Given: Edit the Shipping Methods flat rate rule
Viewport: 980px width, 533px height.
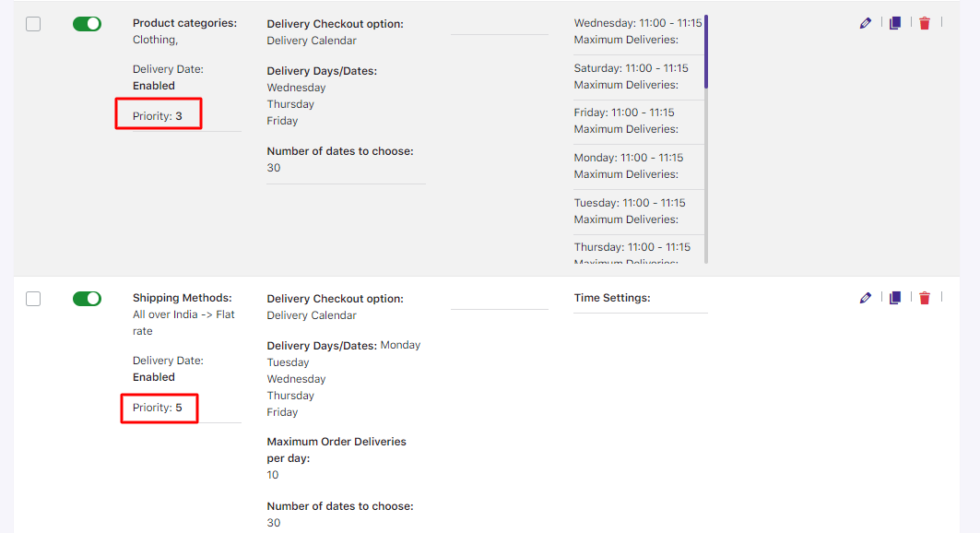Looking at the screenshot, I should [865, 298].
